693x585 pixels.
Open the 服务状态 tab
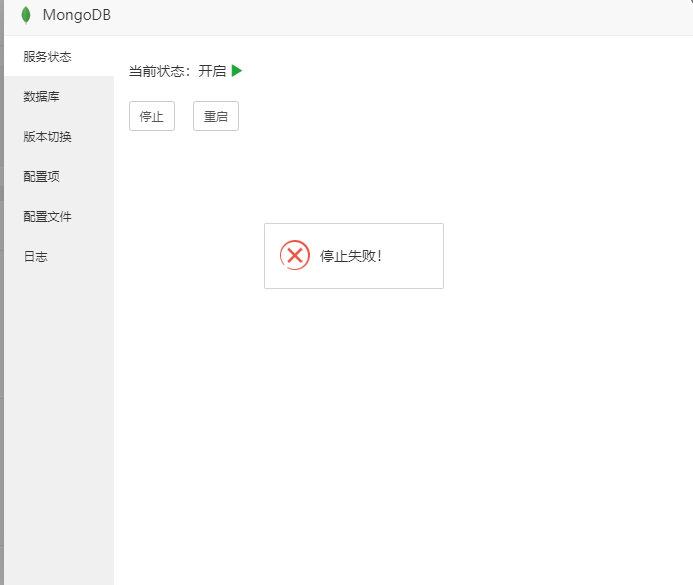point(59,57)
